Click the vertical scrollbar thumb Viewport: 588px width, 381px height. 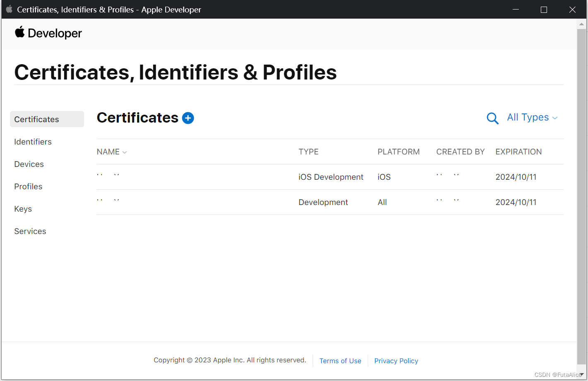pyautogui.click(x=582, y=197)
